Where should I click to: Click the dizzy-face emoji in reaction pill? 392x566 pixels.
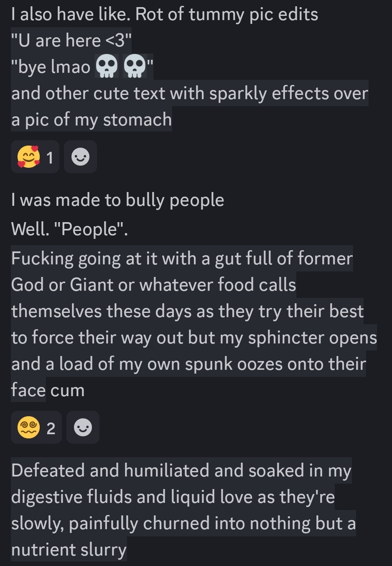pyautogui.click(x=28, y=428)
